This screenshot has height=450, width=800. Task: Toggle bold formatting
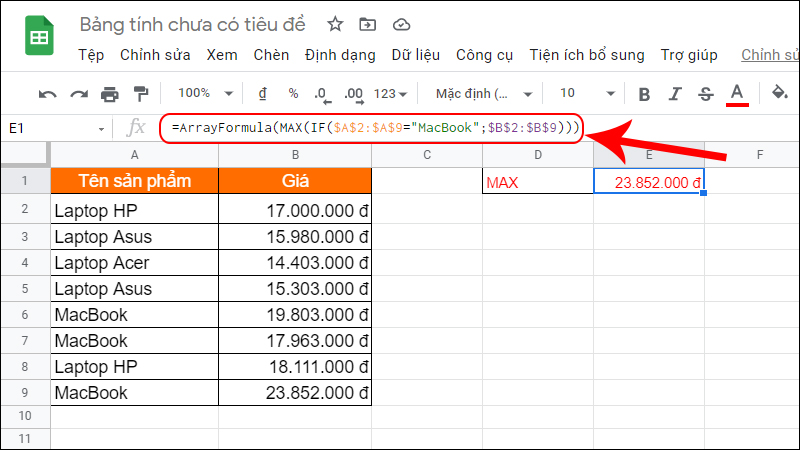[644, 94]
